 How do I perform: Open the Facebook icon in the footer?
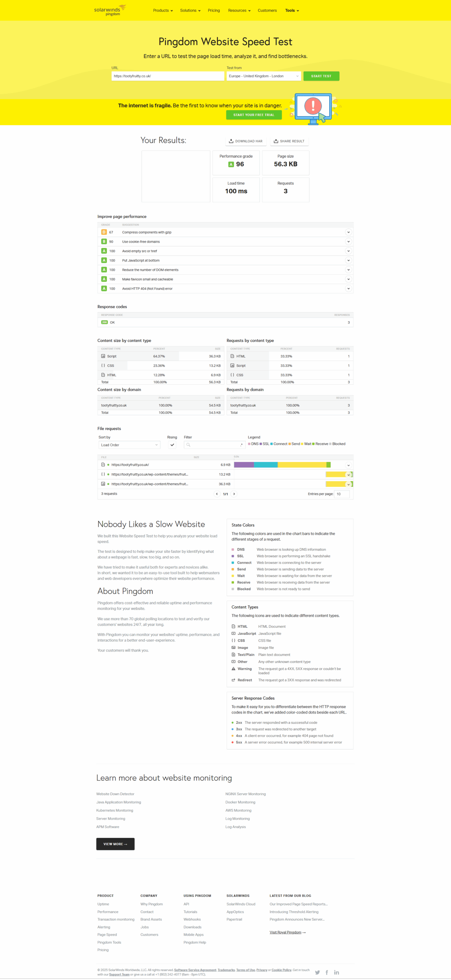(327, 972)
